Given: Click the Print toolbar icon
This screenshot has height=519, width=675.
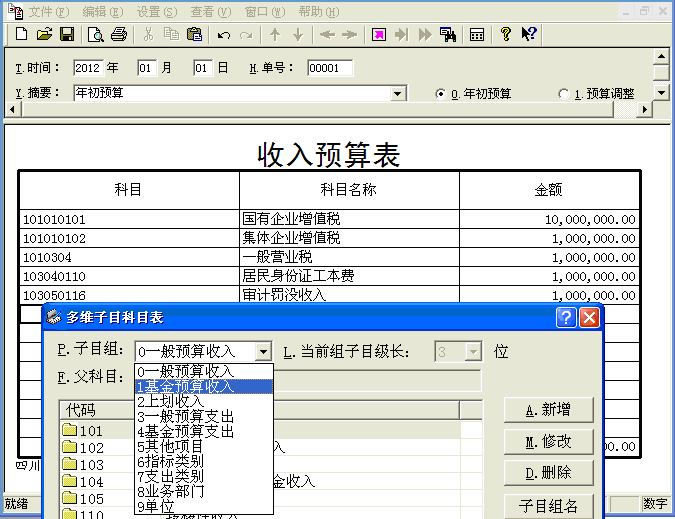Looking at the screenshot, I should [119, 34].
